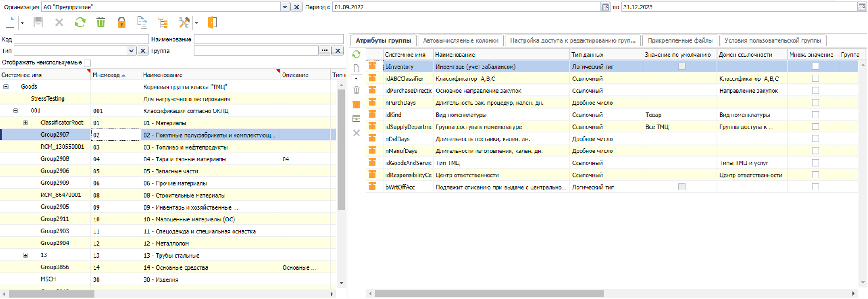Check default value box for bWrtOffAcc
This screenshot has height=299, width=868.
click(682, 187)
